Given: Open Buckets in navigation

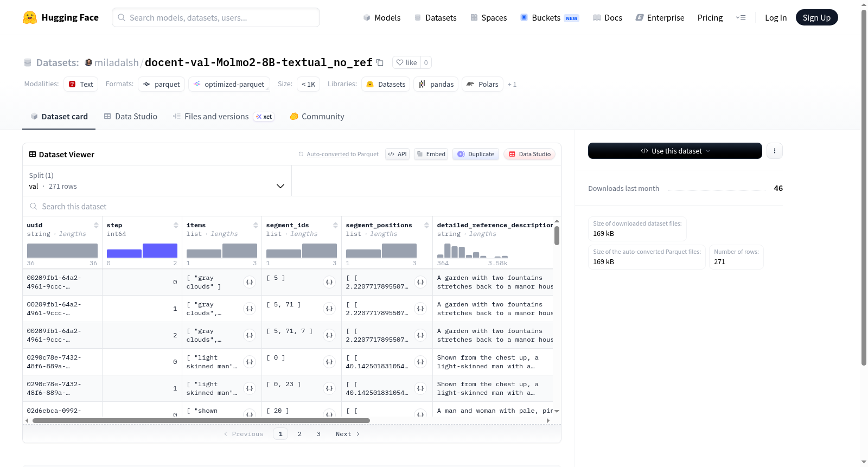Looking at the screenshot, I should (550, 18).
